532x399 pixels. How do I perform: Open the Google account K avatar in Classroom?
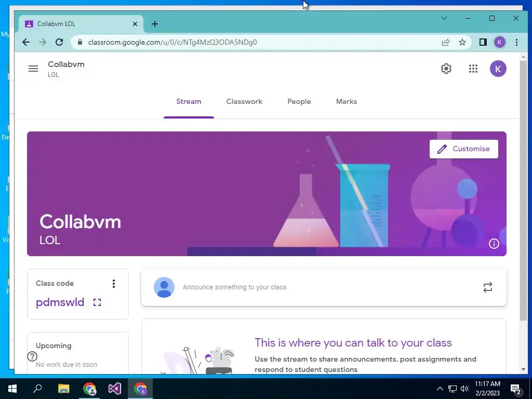click(x=498, y=69)
